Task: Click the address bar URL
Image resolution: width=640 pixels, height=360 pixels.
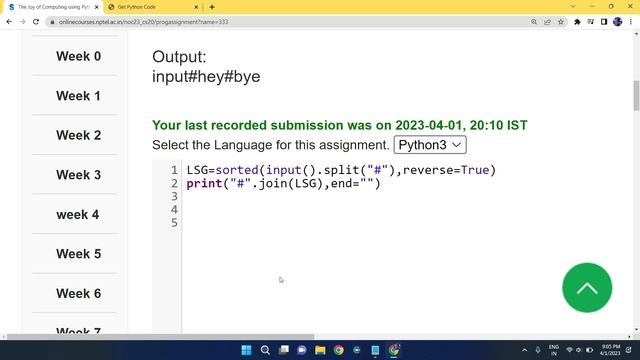Action: tap(143, 22)
